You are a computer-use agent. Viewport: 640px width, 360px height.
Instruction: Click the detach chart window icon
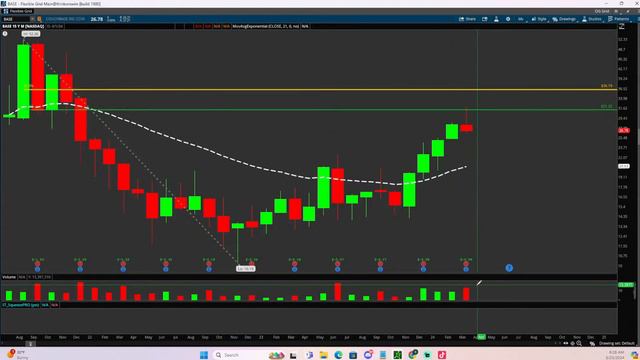[x=484, y=19]
